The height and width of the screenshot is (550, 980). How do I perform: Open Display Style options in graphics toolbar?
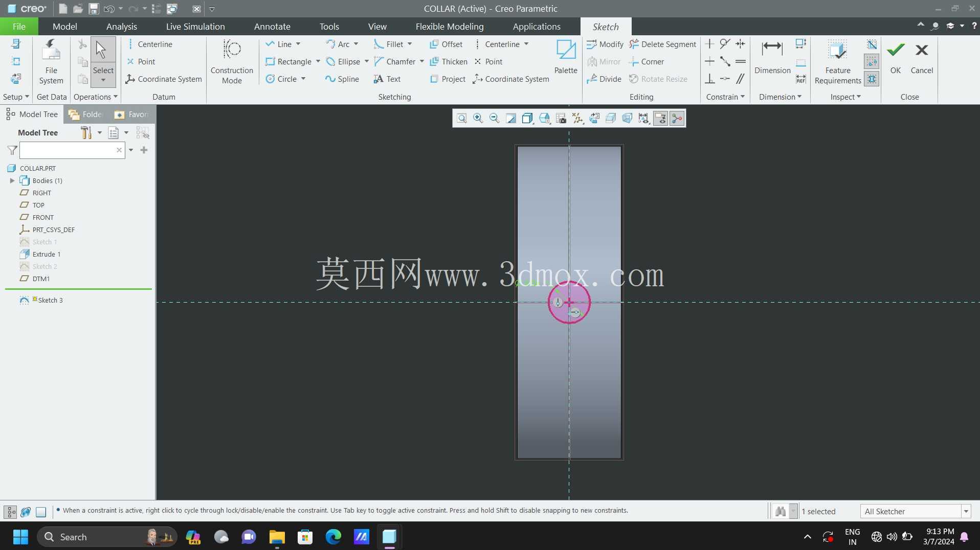click(x=527, y=119)
